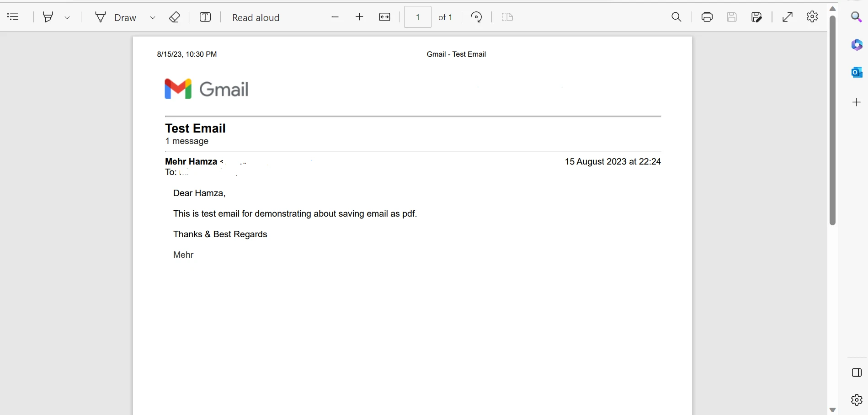Click the 'This is test email' sentence
This screenshot has height=415, width=868.
pos(295,213)
